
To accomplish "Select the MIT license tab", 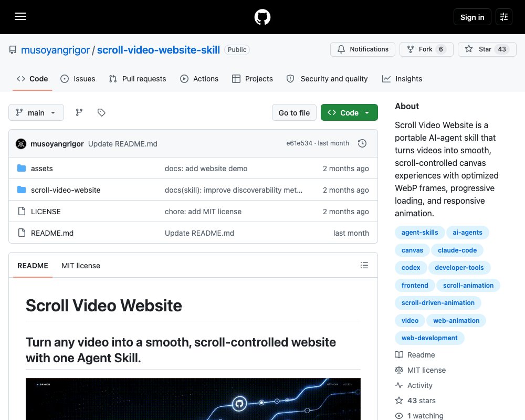I will click(81, 266).
